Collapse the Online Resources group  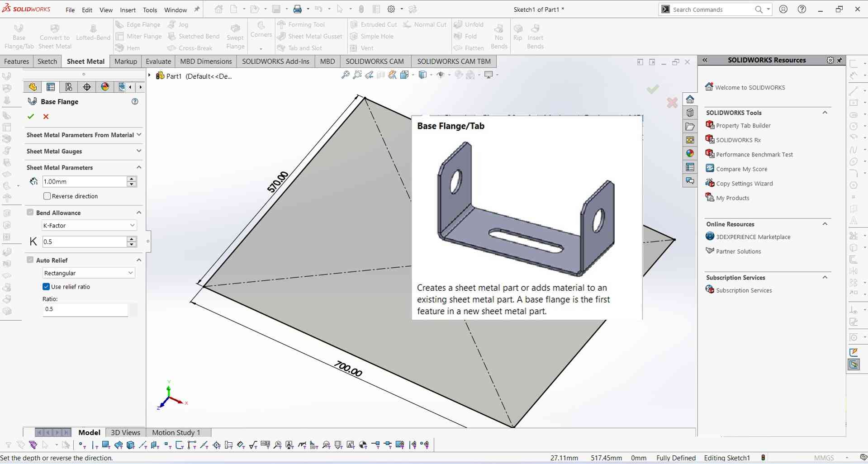825,224
